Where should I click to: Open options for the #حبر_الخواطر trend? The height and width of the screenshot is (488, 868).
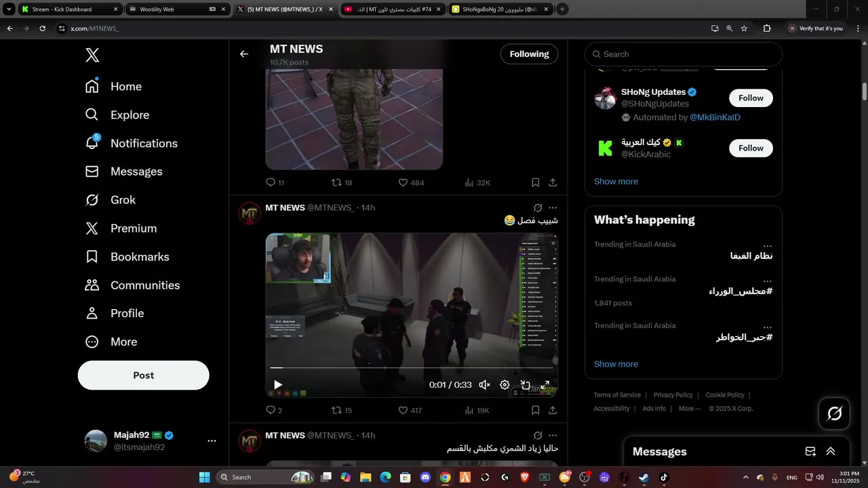point(767,327)
